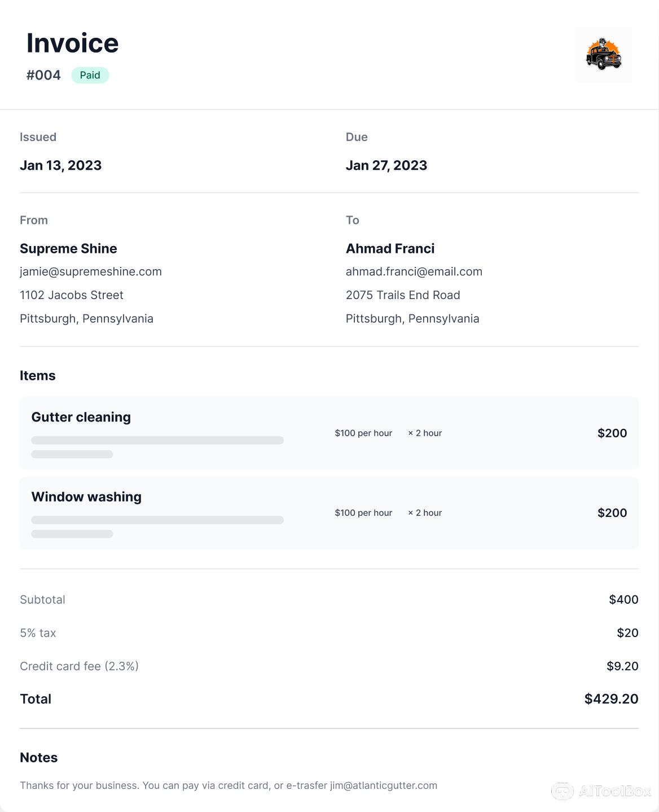
Task: Open the ahmad.franci@email.com email link
Action: [x=414, y=271]
